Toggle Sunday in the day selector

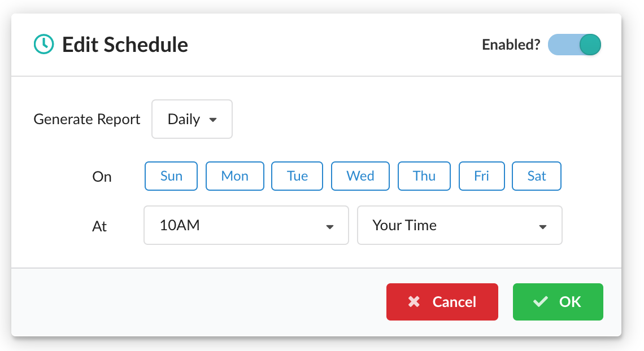coord(171,176)
